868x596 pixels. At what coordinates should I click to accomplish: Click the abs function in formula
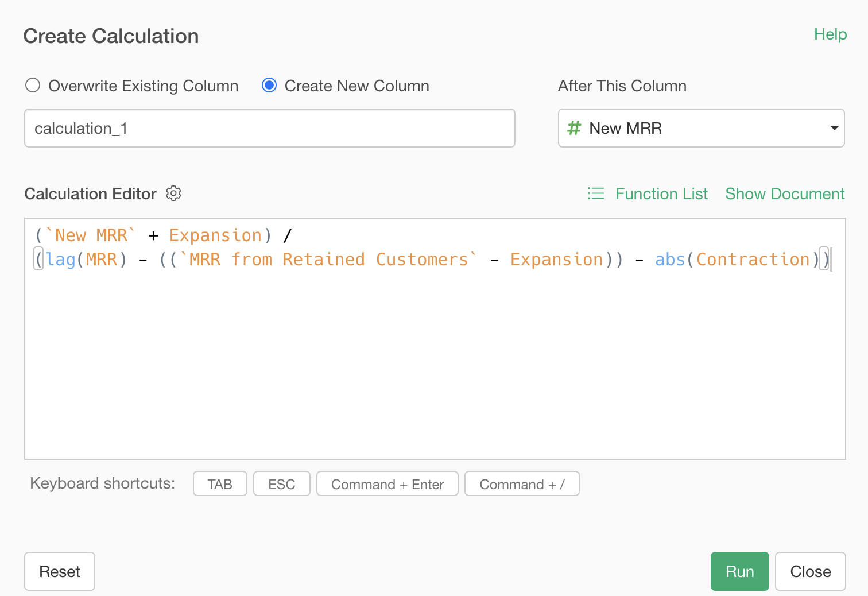(670, 260)
